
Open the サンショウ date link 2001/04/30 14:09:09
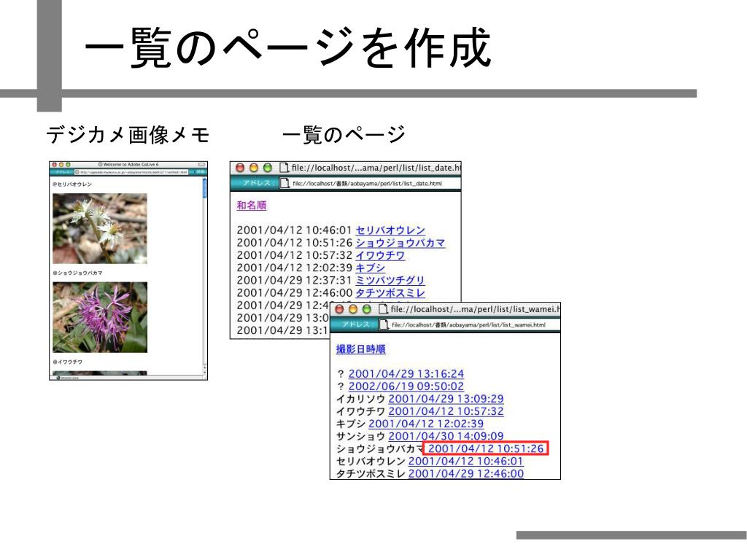pyautogui.click(x=446, y=436)
